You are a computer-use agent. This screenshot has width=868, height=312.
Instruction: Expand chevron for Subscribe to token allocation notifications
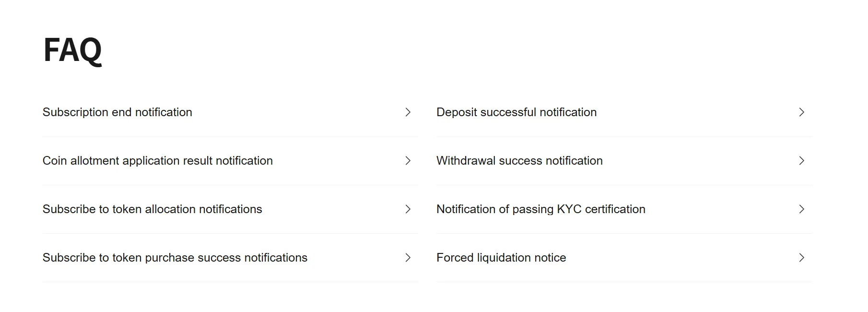coord(408,209)
